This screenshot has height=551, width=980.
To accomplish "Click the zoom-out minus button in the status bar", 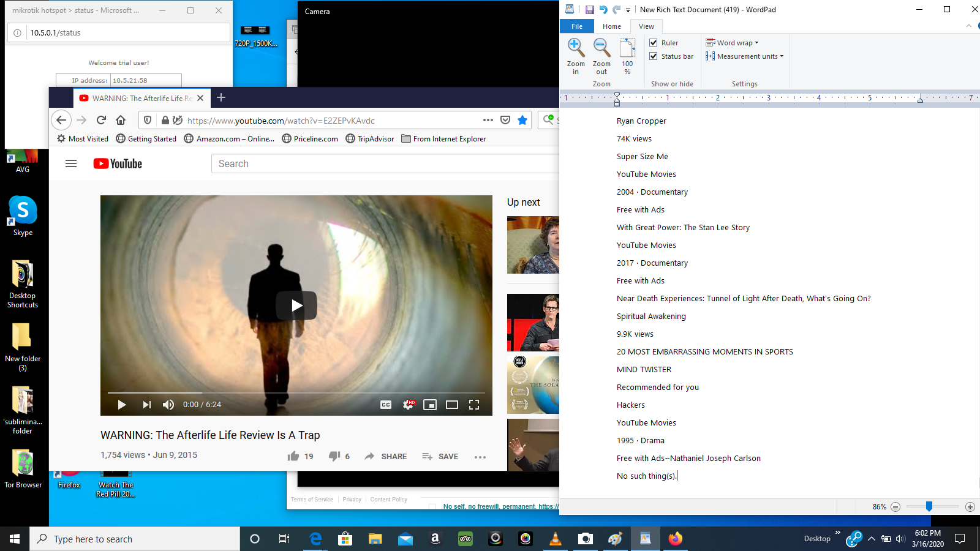I will (895, 507).
